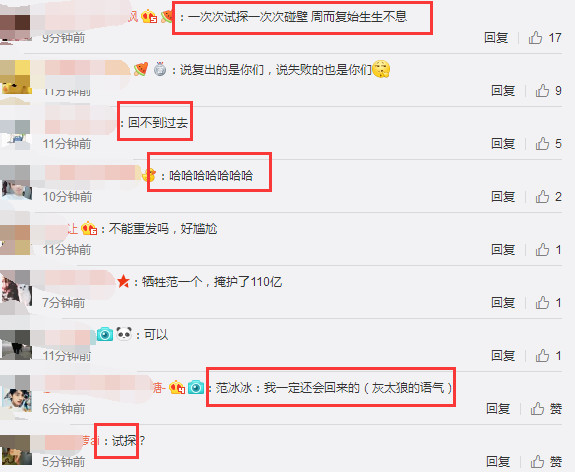Viewport: 575px width, 472px height.
Task: Like the comment with 17 likes
Action: click(535, 37)
